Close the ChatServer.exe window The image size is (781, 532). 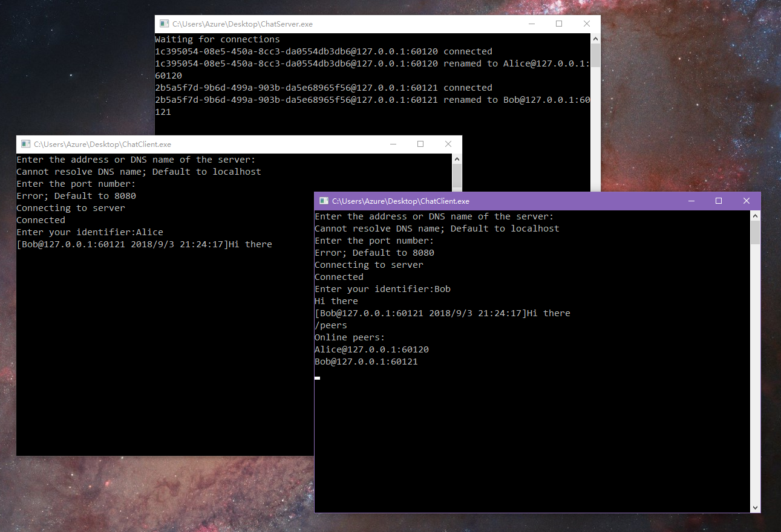pos(587,24)
